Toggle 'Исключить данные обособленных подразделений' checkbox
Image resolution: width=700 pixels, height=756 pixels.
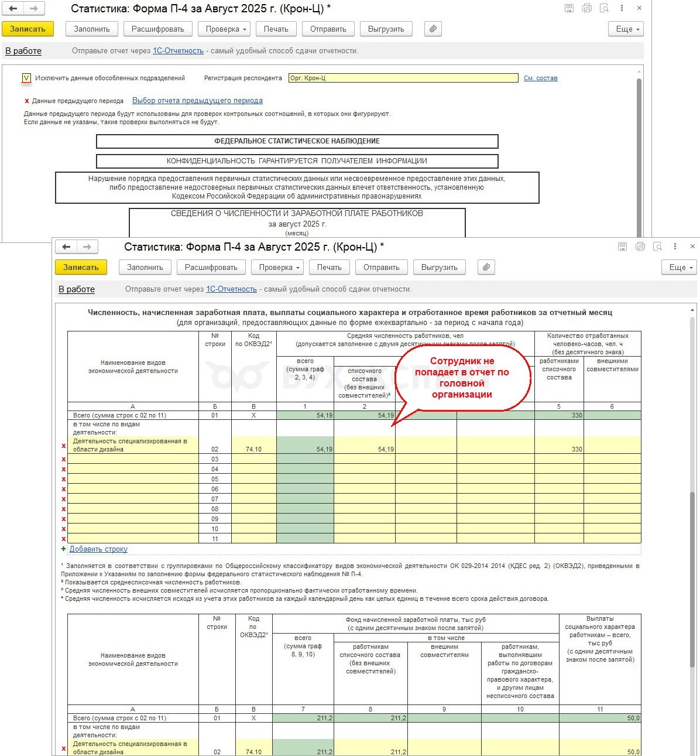26,78
